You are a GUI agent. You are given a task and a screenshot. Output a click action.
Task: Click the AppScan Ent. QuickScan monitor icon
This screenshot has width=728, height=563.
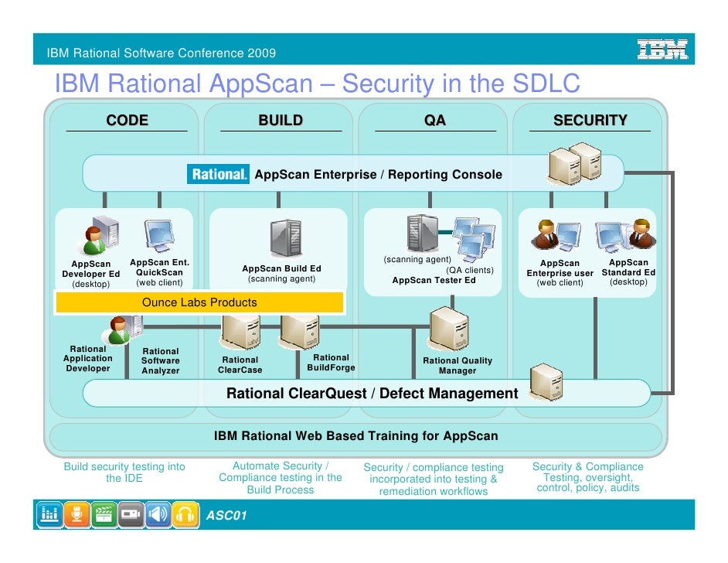[x=159, y=236]
